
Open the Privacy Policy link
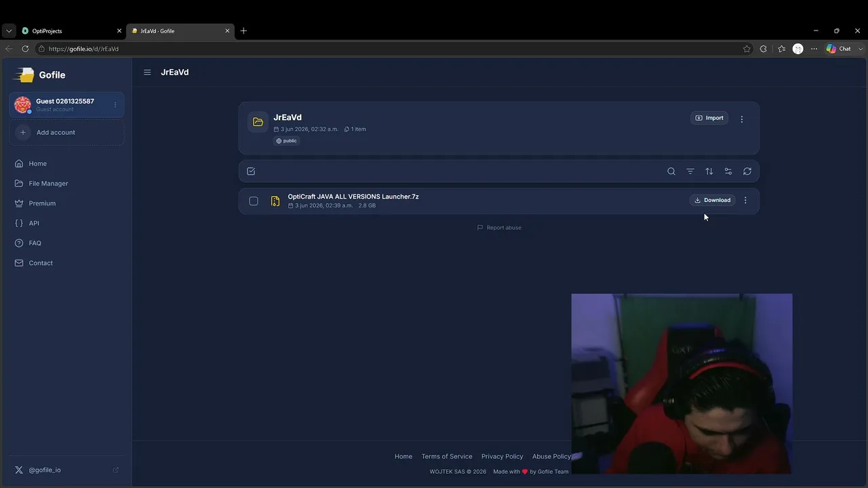coord(502,456)
